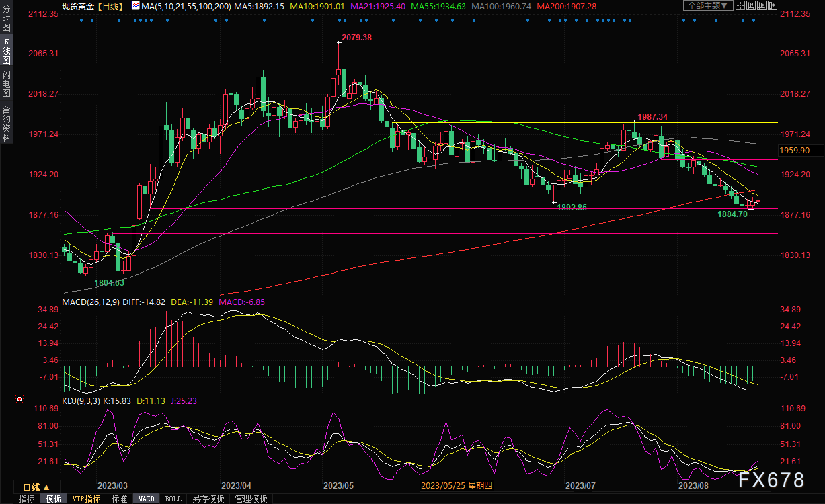This screenshot has height=504, width=825.
Task: Click the 2079.38 peak price marker
Action: 356,38
